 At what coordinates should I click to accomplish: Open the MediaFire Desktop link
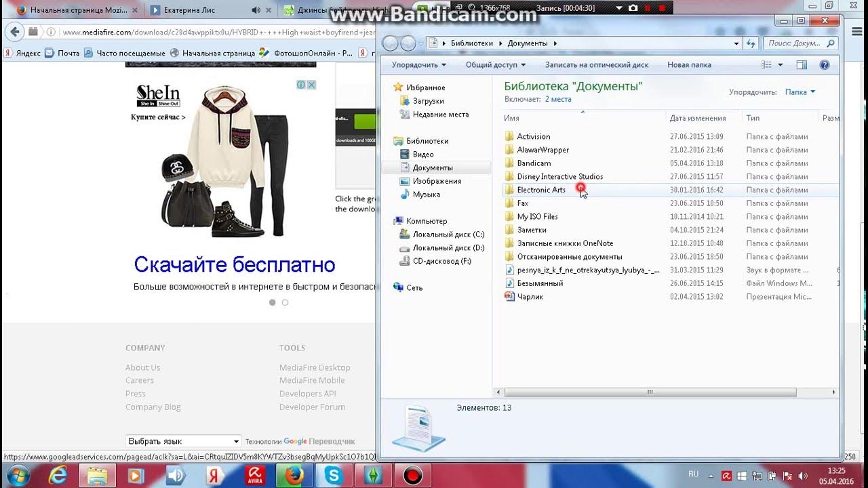pyautogui.click(x=315, y=368)
